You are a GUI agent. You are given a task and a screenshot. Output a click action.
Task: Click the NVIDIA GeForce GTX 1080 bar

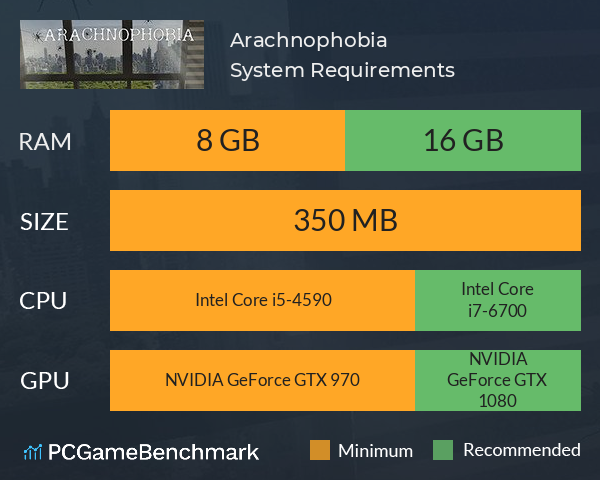pos(498,380)
